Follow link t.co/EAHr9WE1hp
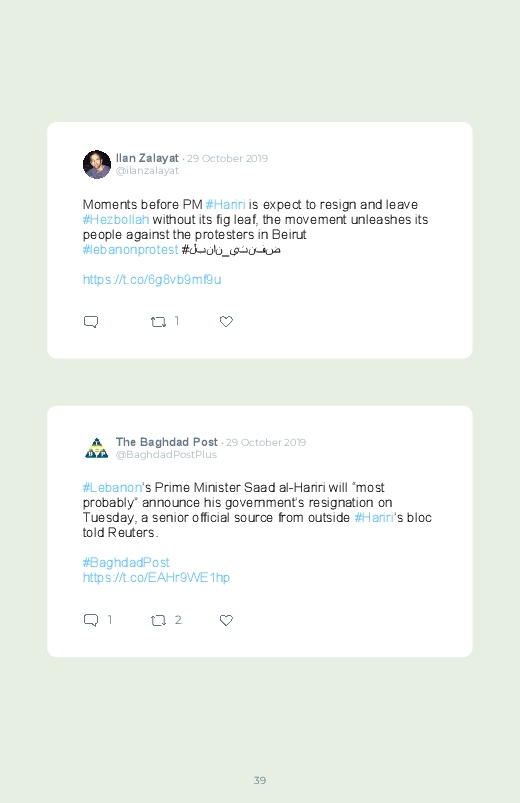The image size is (520, 803). point(156,578)
